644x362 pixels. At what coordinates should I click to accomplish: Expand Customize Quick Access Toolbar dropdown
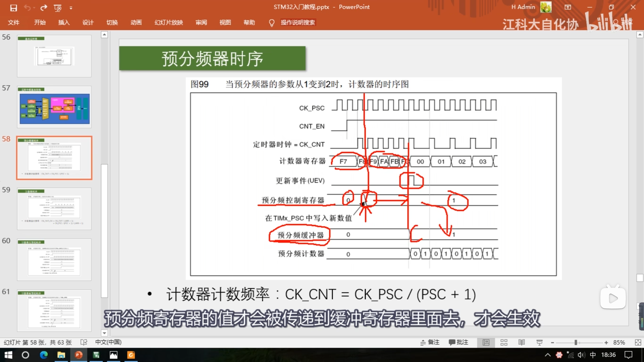(71, 8)
